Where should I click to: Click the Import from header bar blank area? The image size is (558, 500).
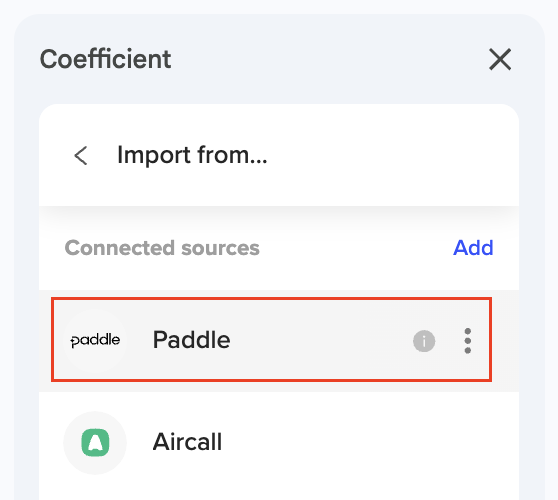tap(391, 156)
